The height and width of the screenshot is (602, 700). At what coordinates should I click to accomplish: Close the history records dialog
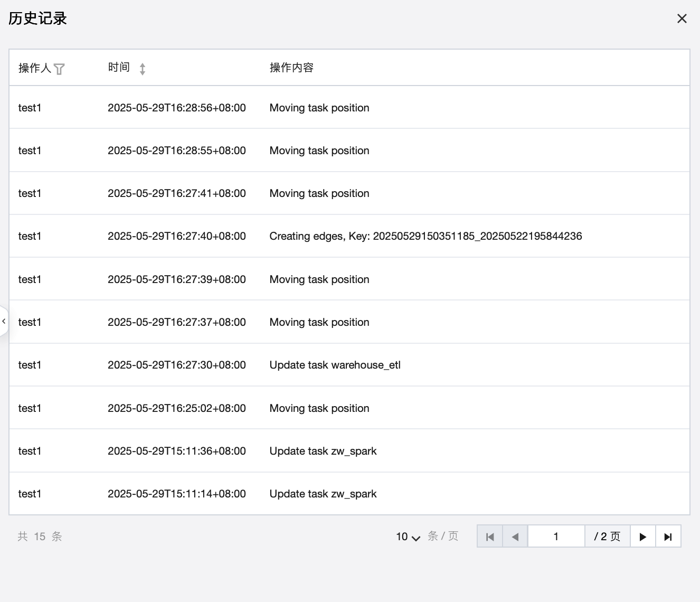click(x=682, y=19)
